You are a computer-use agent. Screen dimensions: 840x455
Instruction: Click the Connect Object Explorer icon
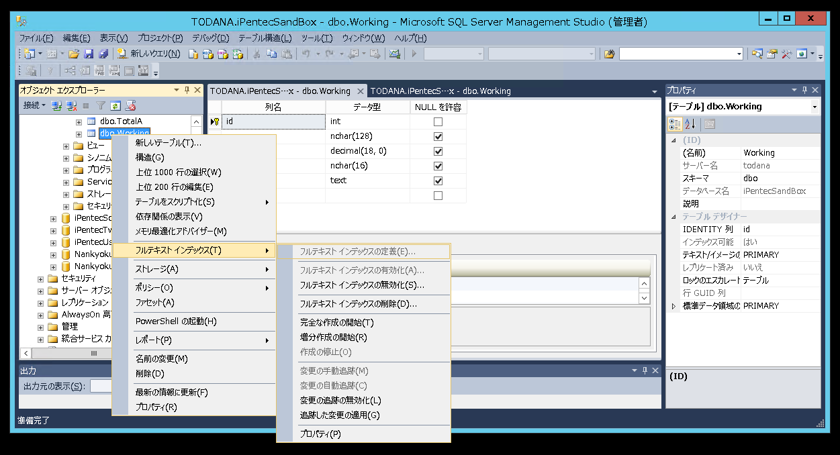[x=57, y=106]
